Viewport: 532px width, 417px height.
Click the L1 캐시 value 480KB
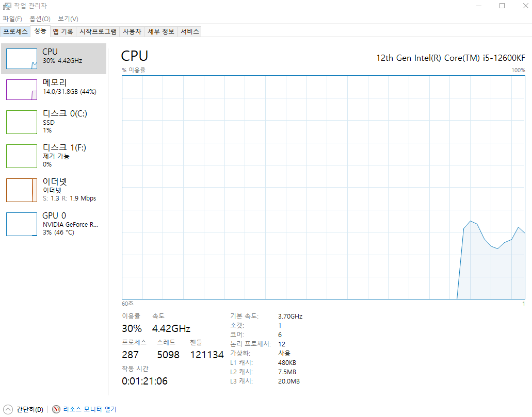click(x=287, y=363)
